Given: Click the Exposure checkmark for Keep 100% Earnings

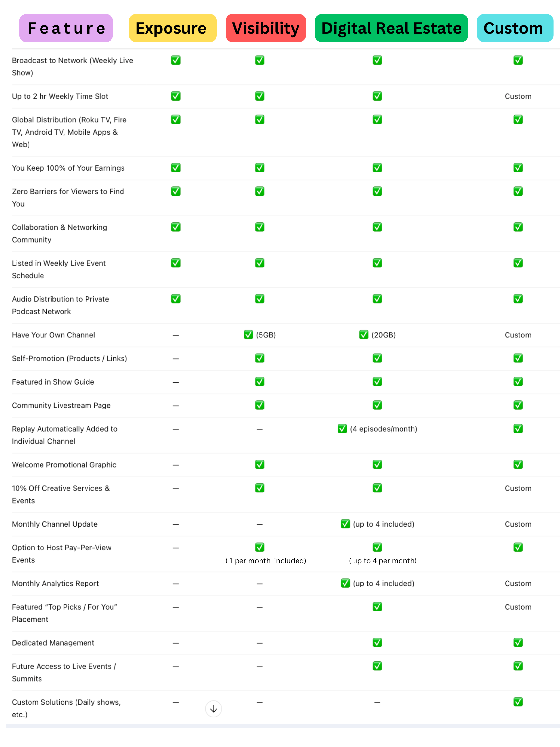Looking at the screenshot, I should (x=176, y=168).
